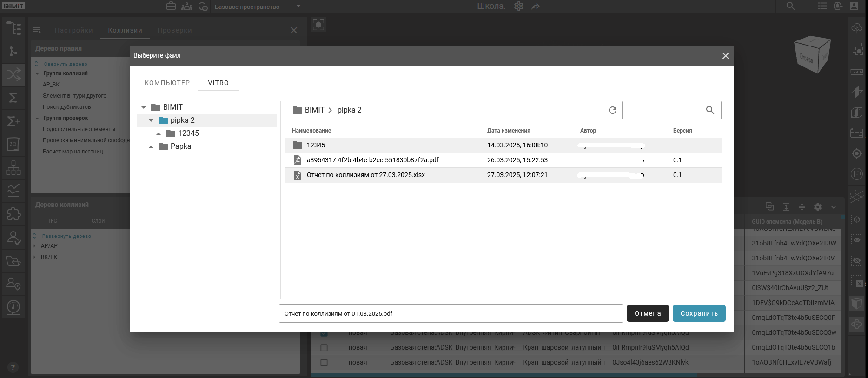Collapse the pipka 2 folder arrow
Image resolution: width=868 pixels, height=378 pixels.
click(x=151, y=120)
